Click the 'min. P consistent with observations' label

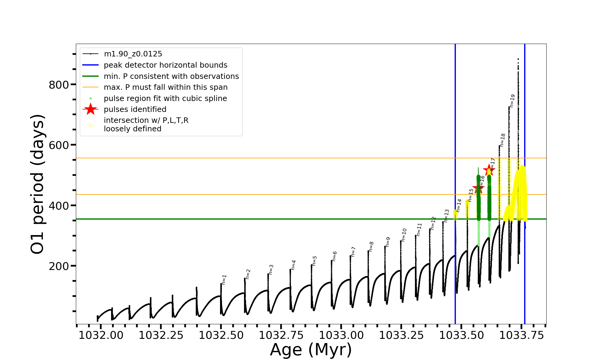click(171, 76)
